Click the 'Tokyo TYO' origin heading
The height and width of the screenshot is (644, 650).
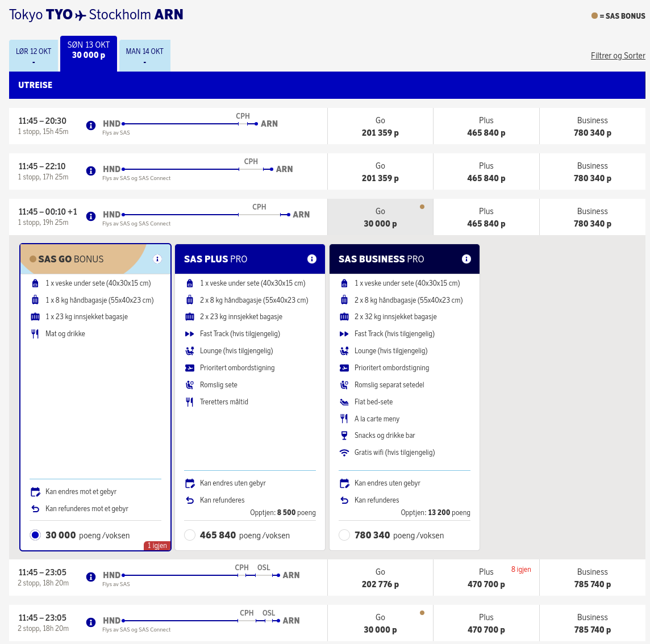[x=41, y=15]
